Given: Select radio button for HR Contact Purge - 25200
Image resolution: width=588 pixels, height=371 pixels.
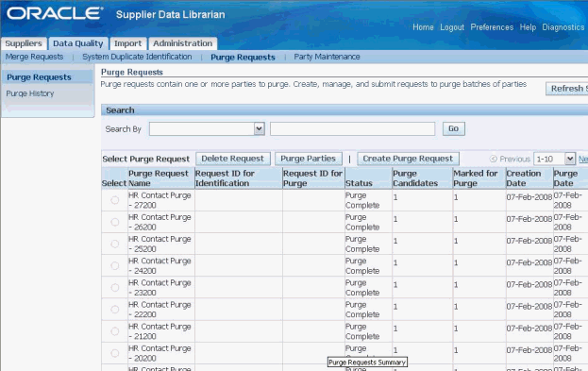Looking at the screenshot, I should click(115, 244).
